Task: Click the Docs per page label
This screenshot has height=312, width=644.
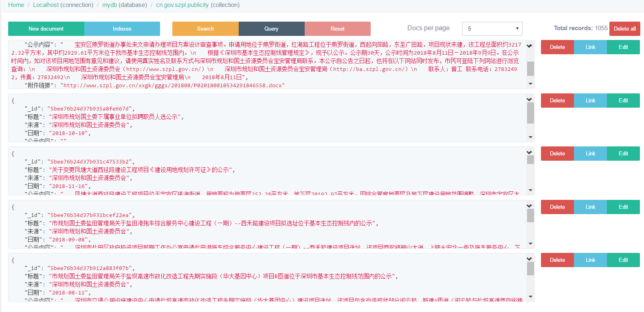Action: 429,28
